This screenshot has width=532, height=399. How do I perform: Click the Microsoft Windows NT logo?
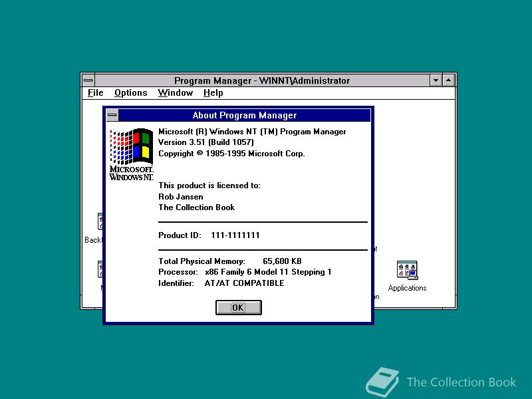[x=131, y=154]
